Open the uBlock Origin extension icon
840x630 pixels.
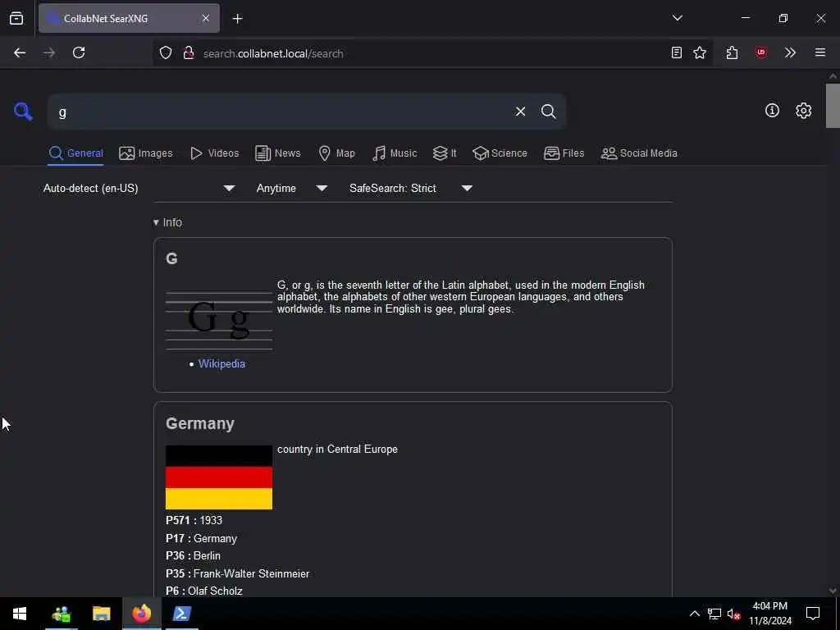(x=760, y=52)
